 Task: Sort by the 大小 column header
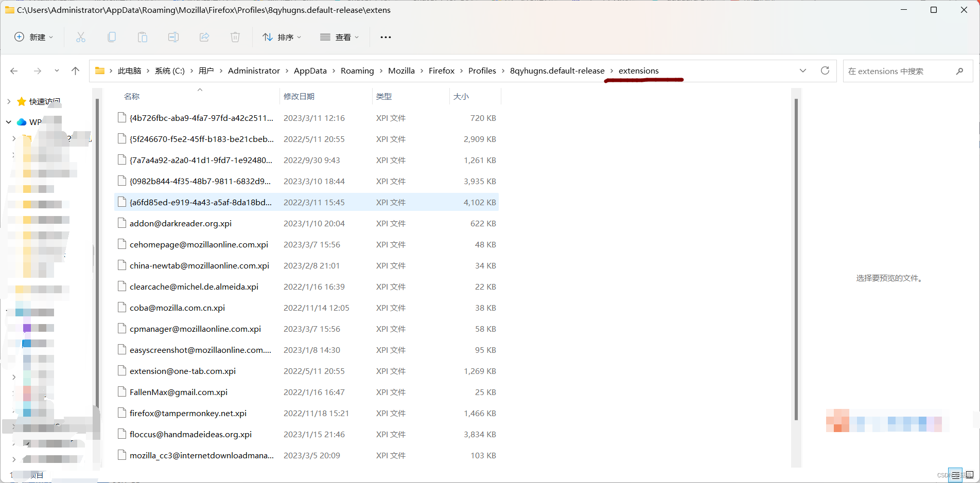461,96
